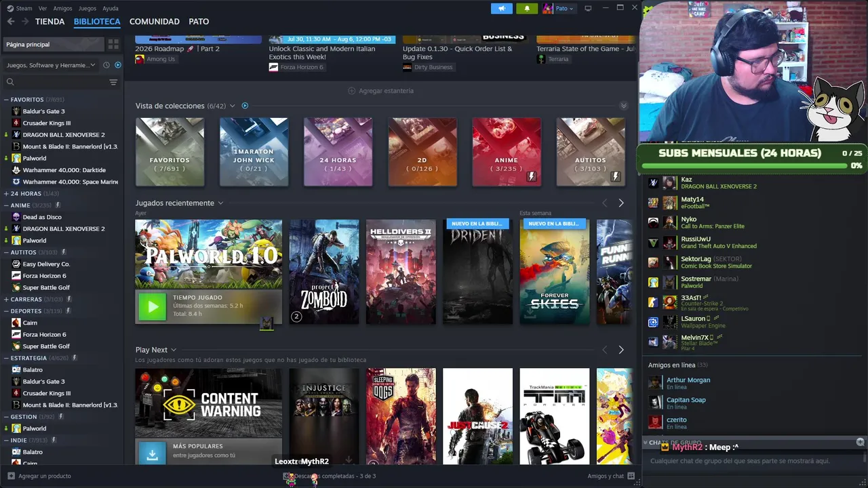Collapse the FAVORITOS sidebar category
868x488 pixels.
point(6,100)
